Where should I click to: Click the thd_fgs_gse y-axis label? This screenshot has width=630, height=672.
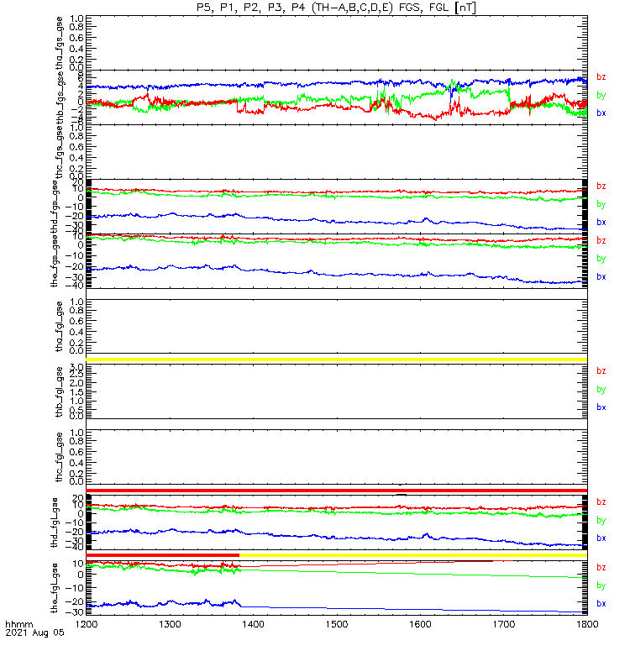click(55, 207)
